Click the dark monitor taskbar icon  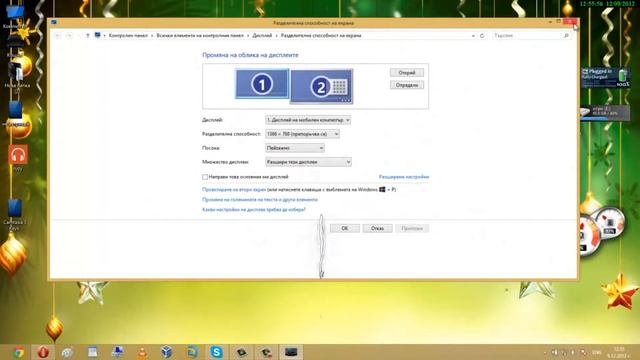coord(291,352)
